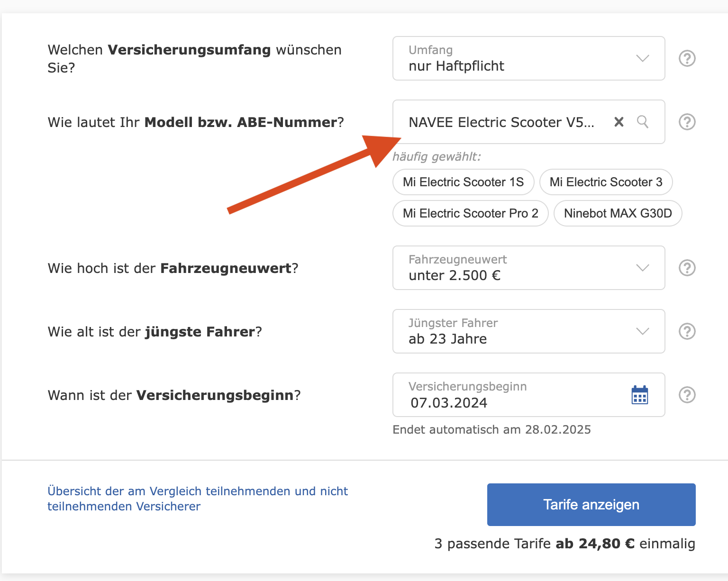728x581 pixels.
Task: Open help for Versicherungsumfang question
Action: click(687, 58)
